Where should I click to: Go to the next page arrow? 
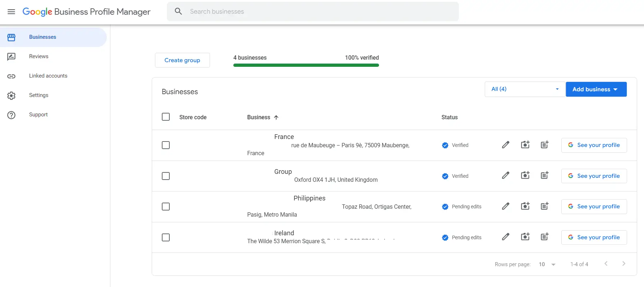[x=624, y=264]
